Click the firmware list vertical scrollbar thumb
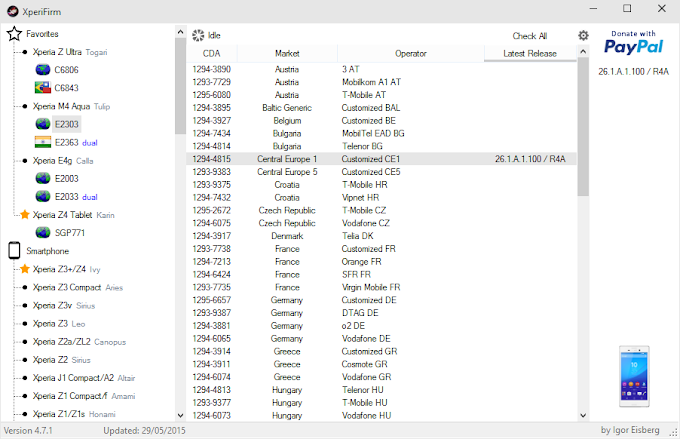This screenshot has width=680, height=439. pos(583,127)
